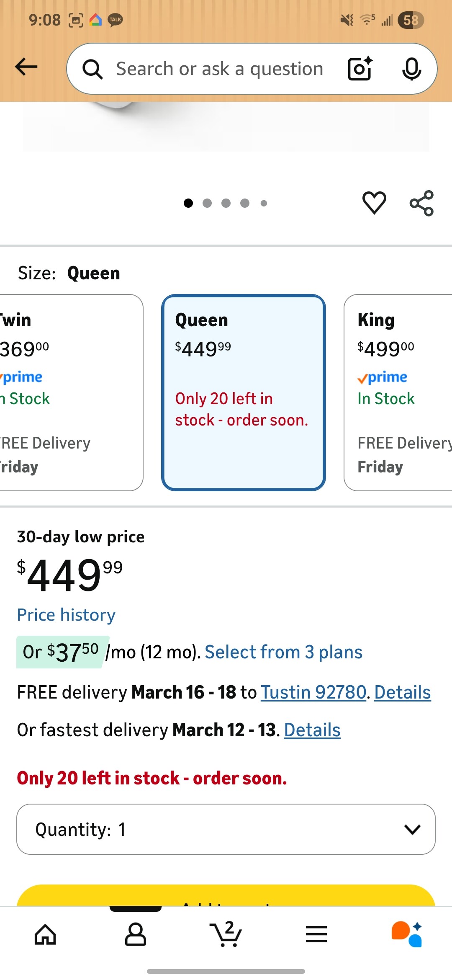Add item to wishlist with heart icon
Image resolution: width=452 pixels, height=980 pixels.
tap(374, 203)
